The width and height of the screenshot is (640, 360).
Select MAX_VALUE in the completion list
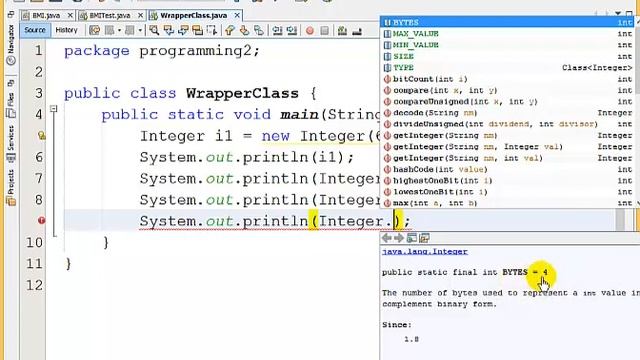coord(507,33)
